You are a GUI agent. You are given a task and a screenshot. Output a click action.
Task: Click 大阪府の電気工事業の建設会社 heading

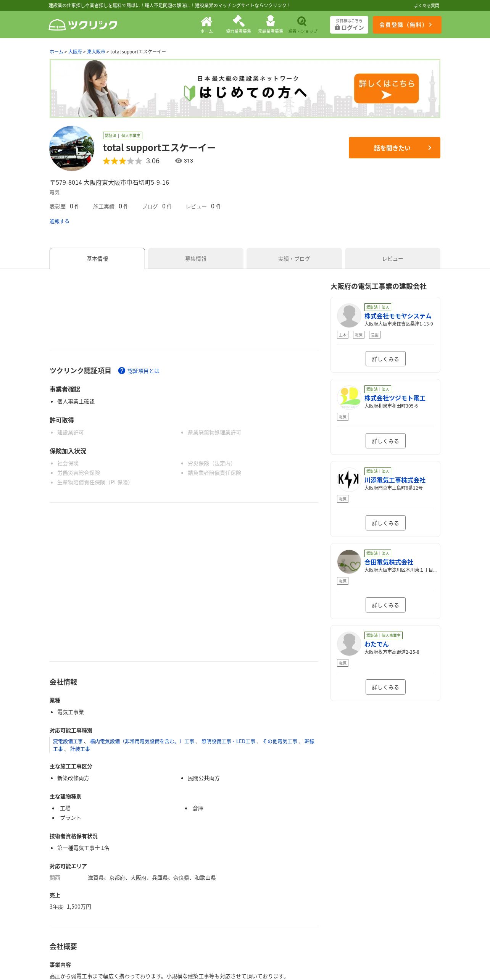[379, 286]
